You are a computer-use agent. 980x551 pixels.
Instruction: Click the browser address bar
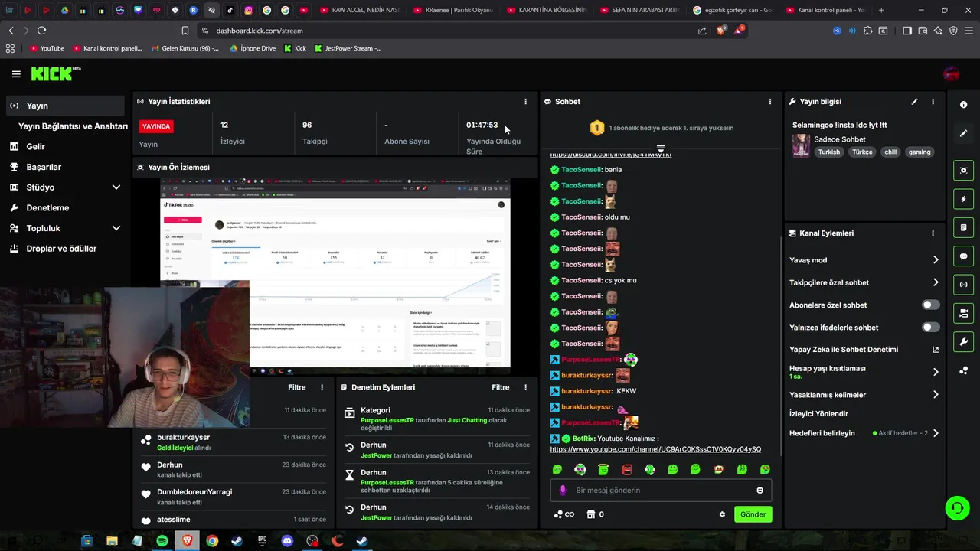[452, 31]
